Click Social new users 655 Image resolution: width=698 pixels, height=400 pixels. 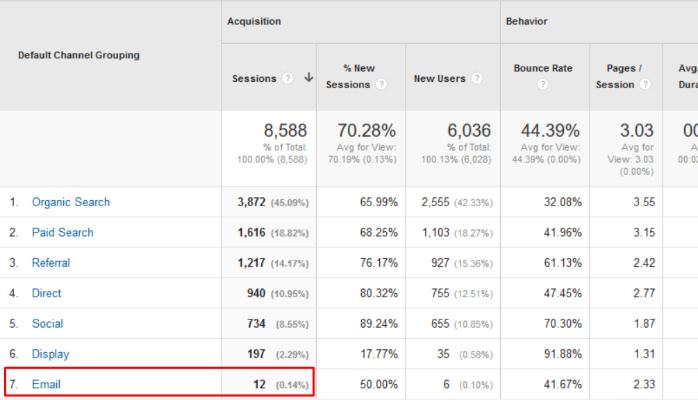[440, 323]
